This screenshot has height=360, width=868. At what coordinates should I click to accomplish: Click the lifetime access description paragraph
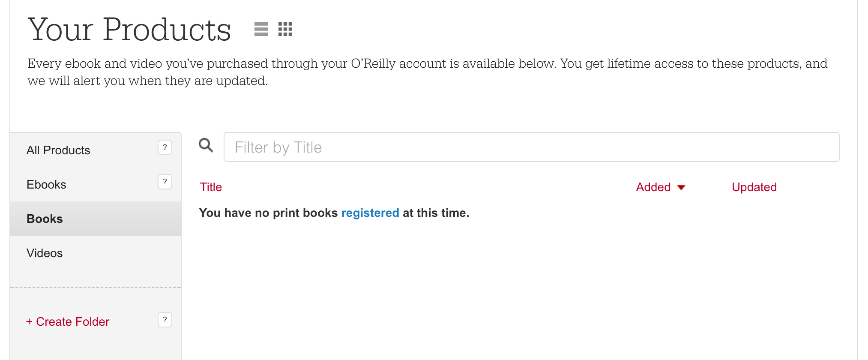pyautogui.click(x=427, y=72)
